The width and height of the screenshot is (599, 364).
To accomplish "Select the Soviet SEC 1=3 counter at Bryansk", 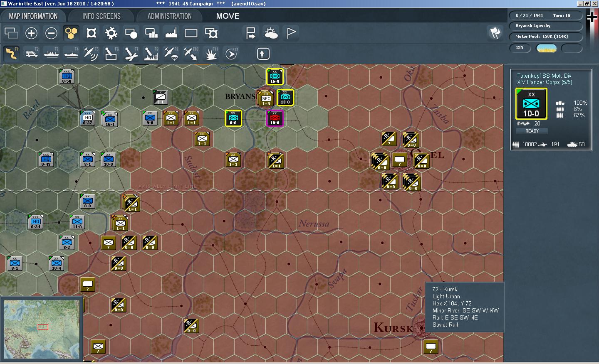I will coord(265,98).
